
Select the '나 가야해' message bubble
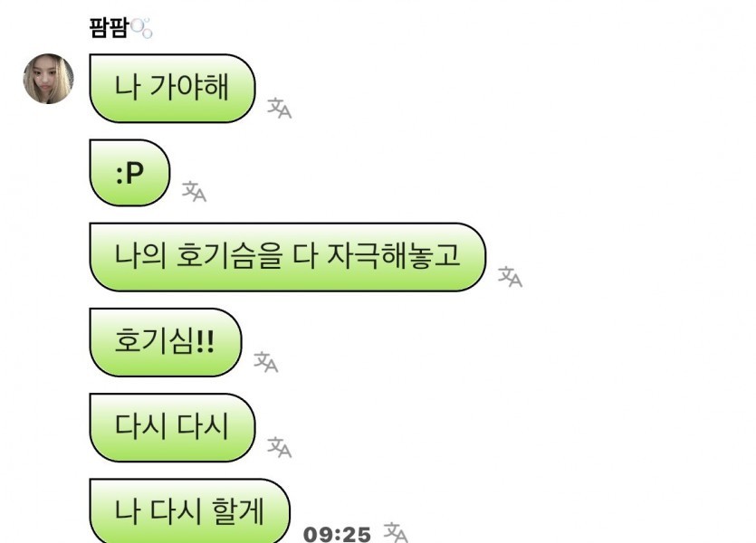[x=172, y=88]
